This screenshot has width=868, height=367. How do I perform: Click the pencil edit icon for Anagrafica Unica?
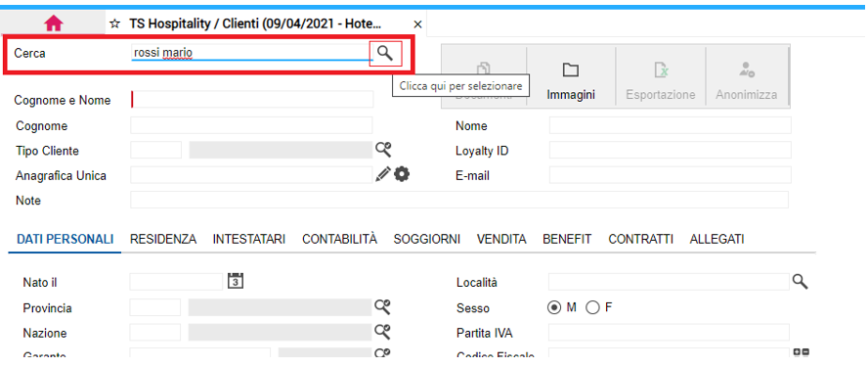coord(383,174)
